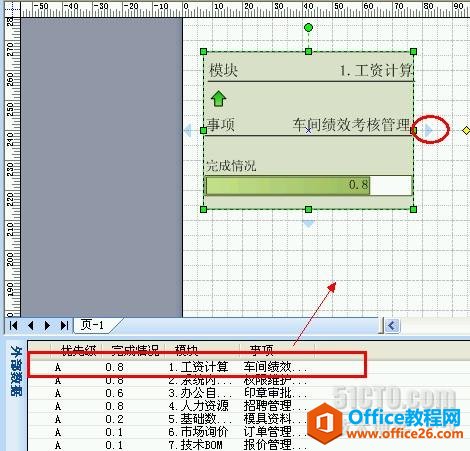Click the yellow diamond control handle
Viewport: 470px width, 451px height.
click(466, 130)
